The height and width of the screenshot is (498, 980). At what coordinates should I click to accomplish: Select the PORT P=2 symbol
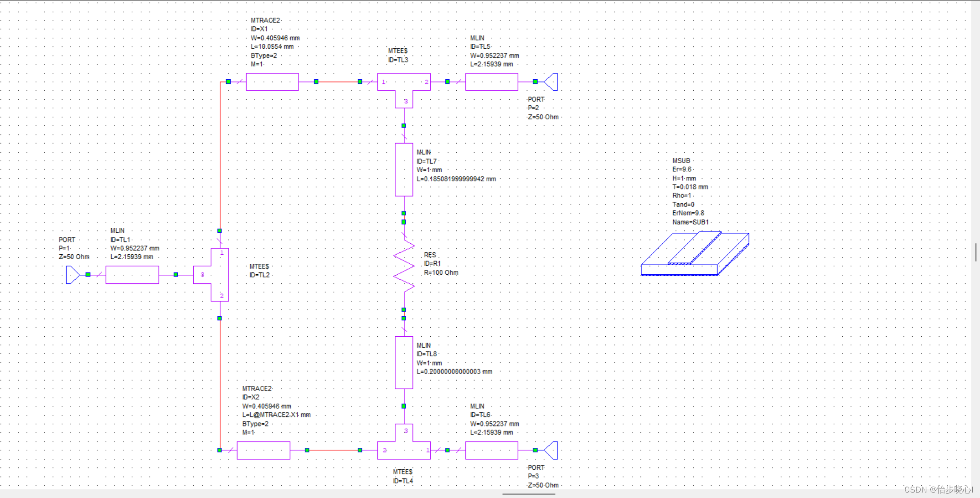(551, 82)
